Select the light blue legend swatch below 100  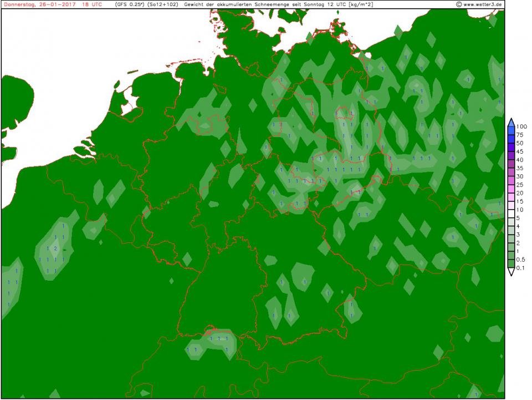coord(510,131)
